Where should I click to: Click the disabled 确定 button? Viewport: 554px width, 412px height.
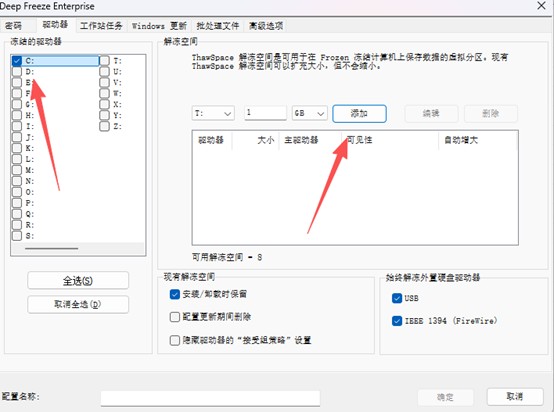pyautogui.click(x=445, y=397)
